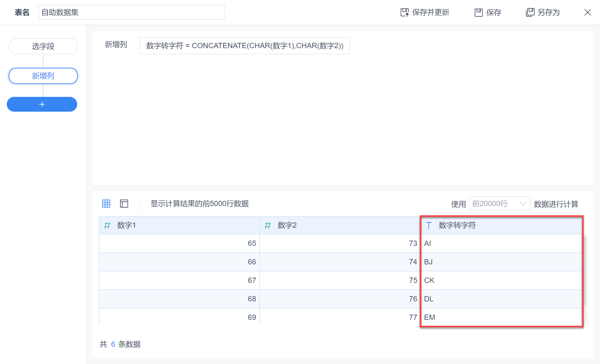This screenshot has height=364, width=600.
Task: Click the preview table vertical scrollbar
Action: (585, 271)
